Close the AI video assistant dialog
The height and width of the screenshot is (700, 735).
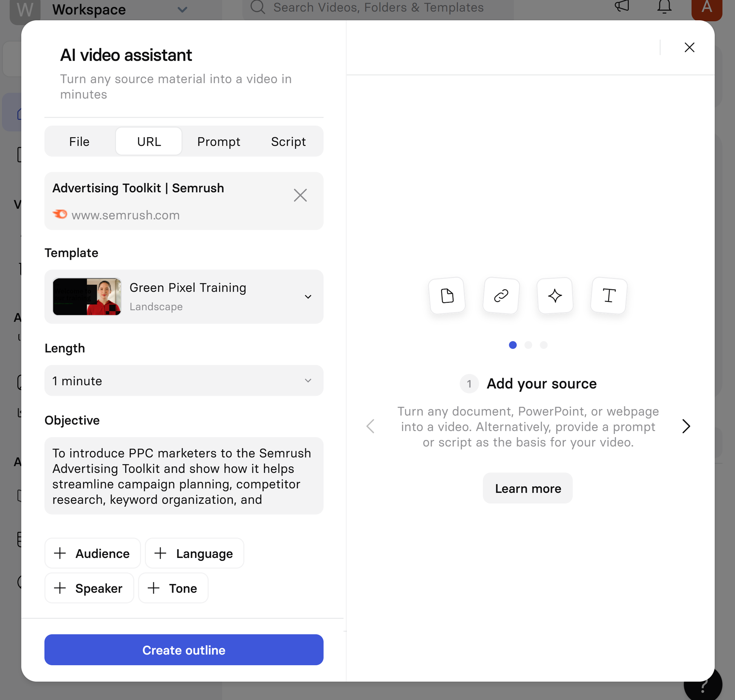tap(689, 47)
